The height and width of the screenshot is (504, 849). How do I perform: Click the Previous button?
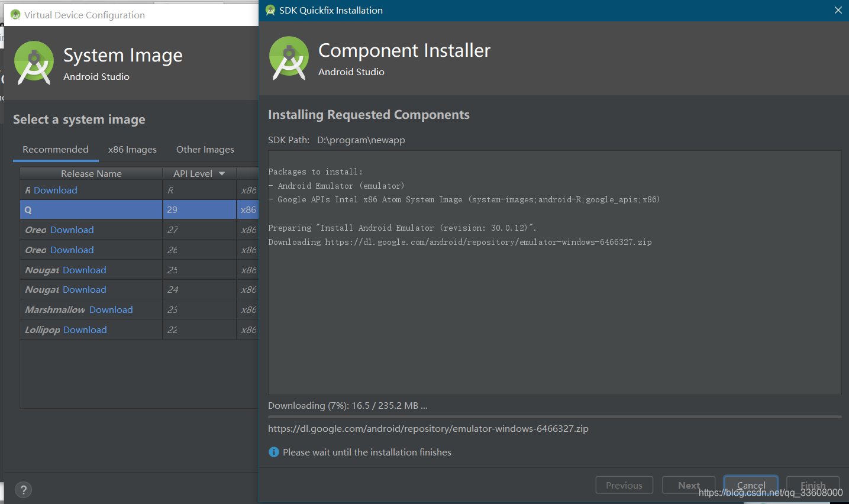[x=624, y=485]
